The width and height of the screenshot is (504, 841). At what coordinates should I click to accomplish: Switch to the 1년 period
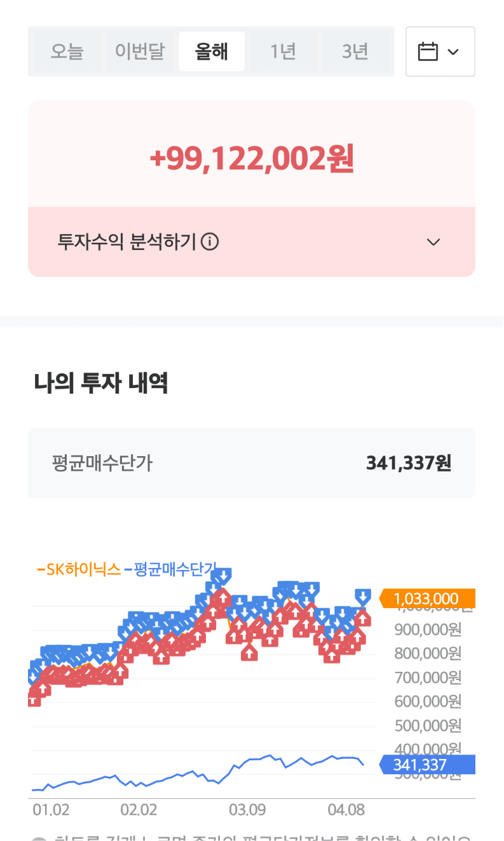point(283,52)
